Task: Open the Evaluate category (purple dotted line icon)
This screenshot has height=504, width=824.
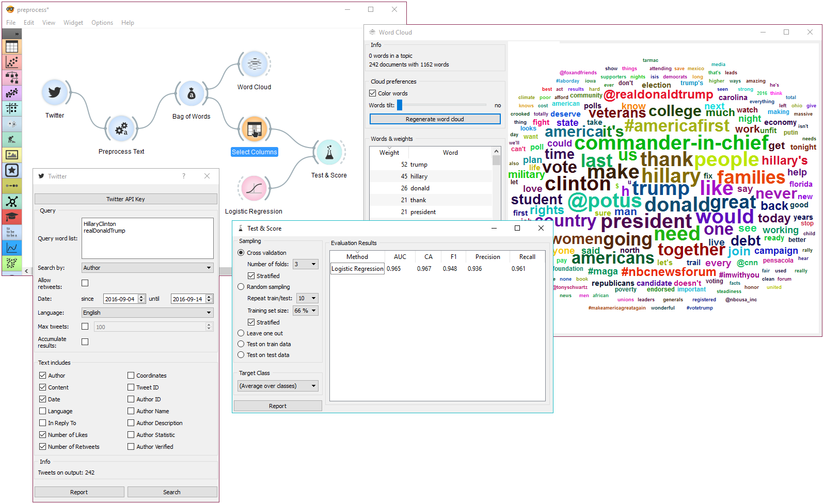Action: coord(12,93)
